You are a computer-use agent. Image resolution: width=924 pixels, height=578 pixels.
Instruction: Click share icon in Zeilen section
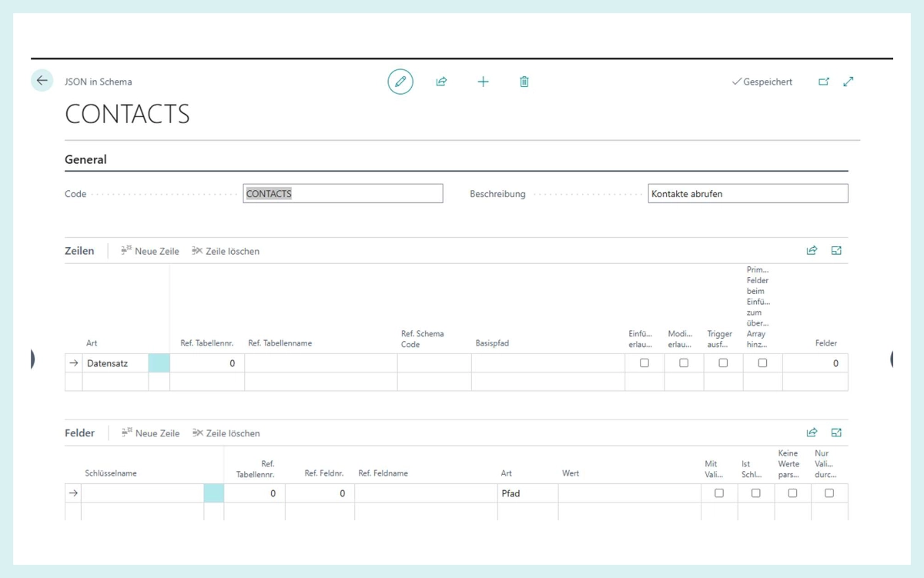(812, 251)
